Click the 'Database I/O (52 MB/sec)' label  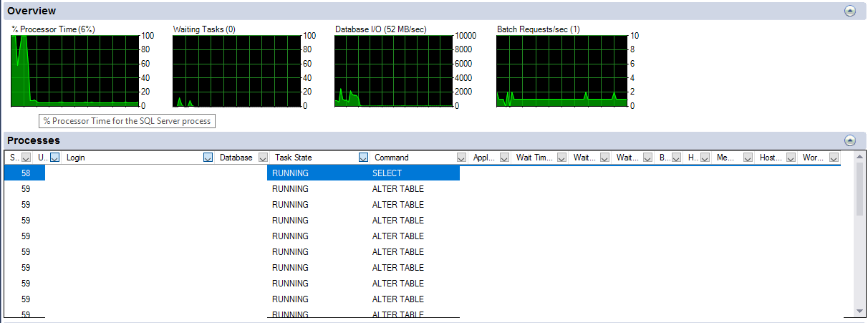click(381, 29)
